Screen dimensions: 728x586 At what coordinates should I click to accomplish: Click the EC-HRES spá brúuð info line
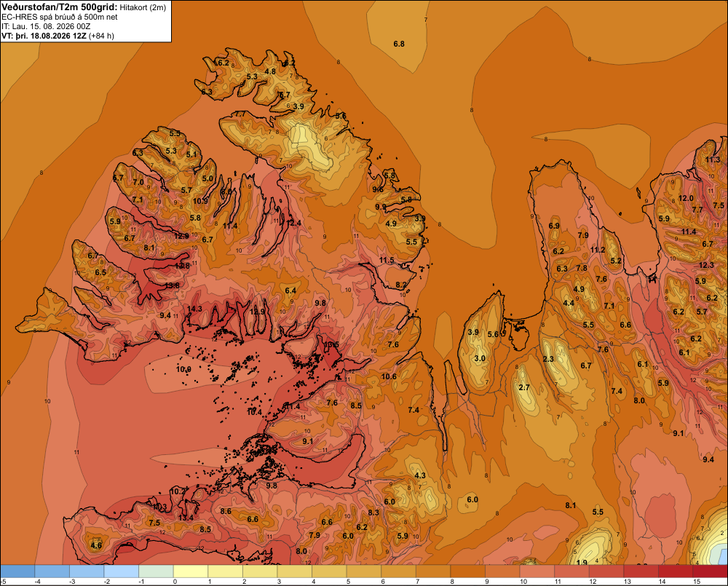coord(60,17)
